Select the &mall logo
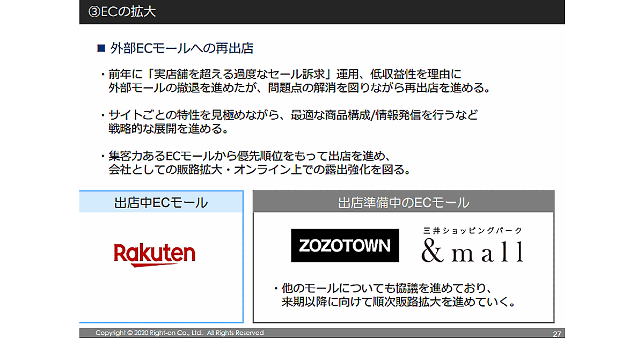The image size is (644, 338). point(472,251)
